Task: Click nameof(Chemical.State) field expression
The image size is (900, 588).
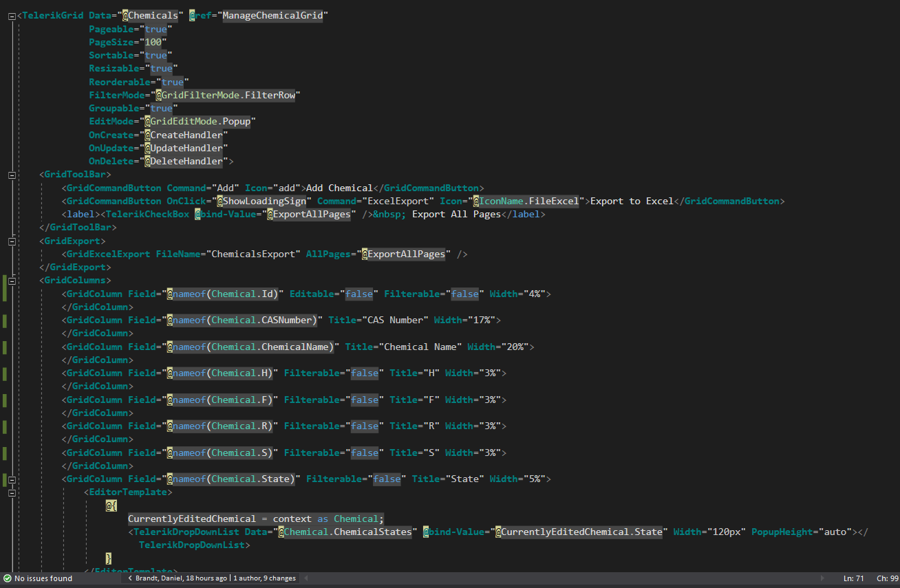Action: (231, 479)
